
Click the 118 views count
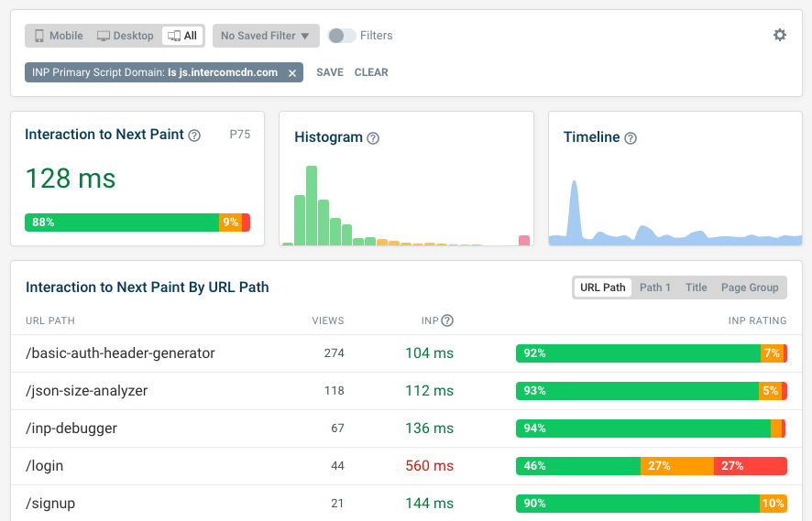coord(334,391)
